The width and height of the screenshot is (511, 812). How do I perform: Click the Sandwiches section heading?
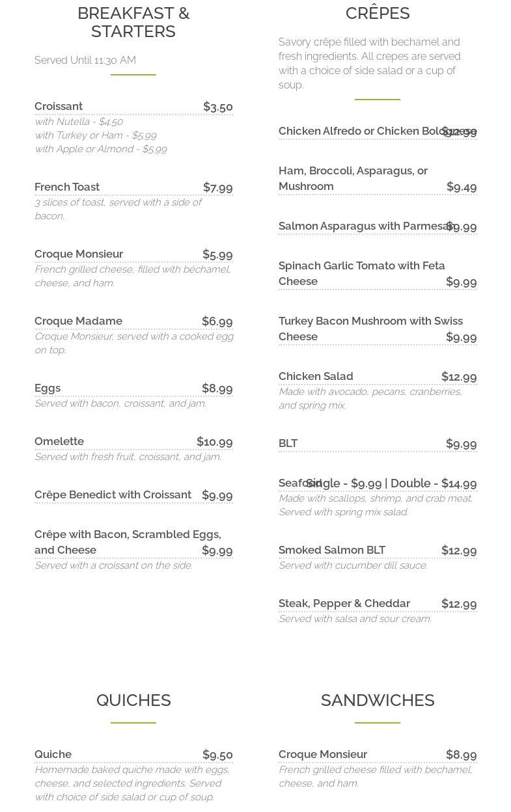pos(377,700)
